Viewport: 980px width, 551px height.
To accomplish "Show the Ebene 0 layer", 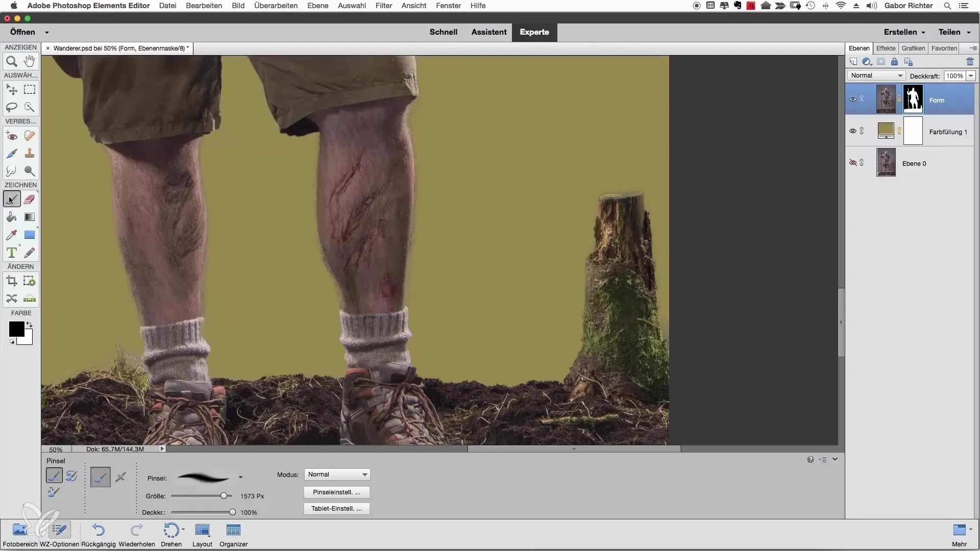I will pyautogui.click(x=852, y=163).
